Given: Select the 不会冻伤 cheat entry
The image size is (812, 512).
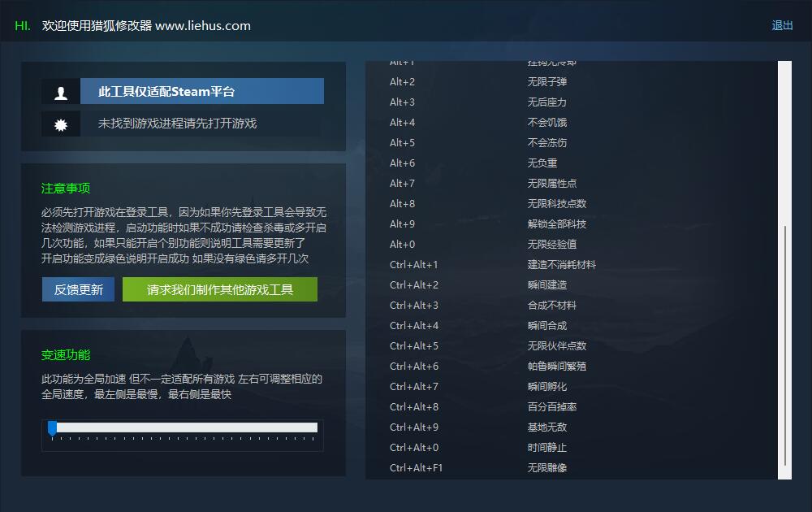Looking at the screenshot, I should [x=546, y=142].
